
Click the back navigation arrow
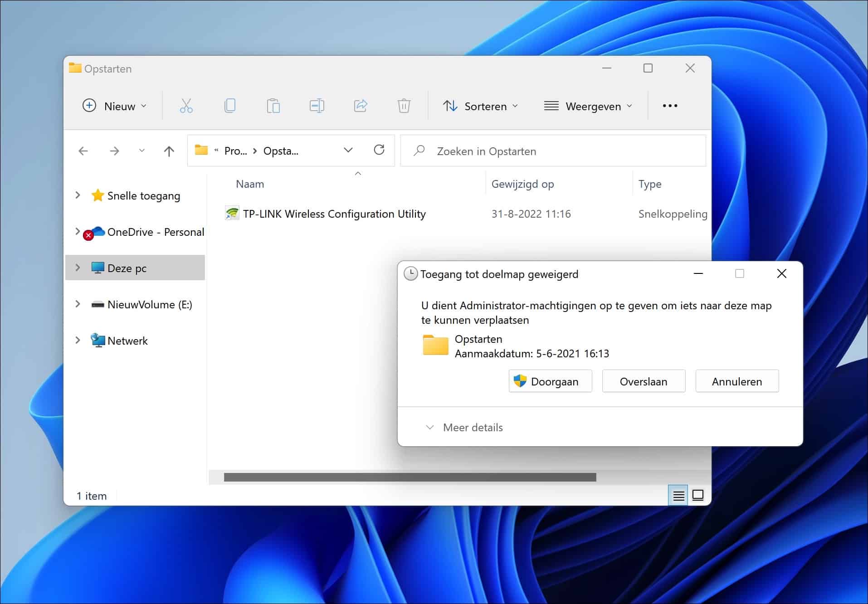pos(83,151)
